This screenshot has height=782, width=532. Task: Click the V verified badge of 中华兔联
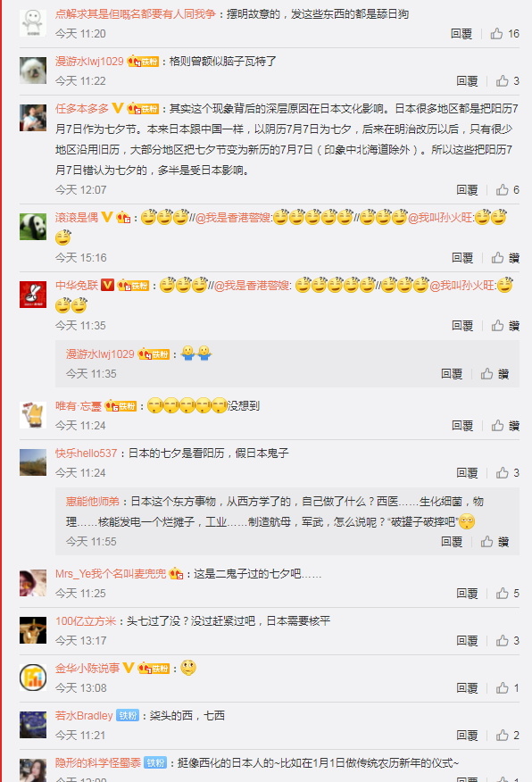coord(107,285)
